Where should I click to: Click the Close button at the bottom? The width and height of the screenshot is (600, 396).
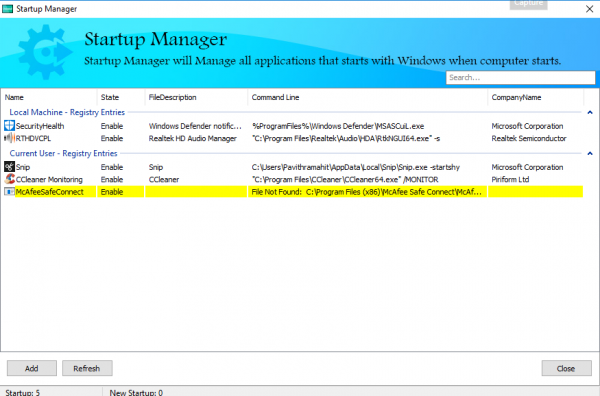(x=566, y=368)
